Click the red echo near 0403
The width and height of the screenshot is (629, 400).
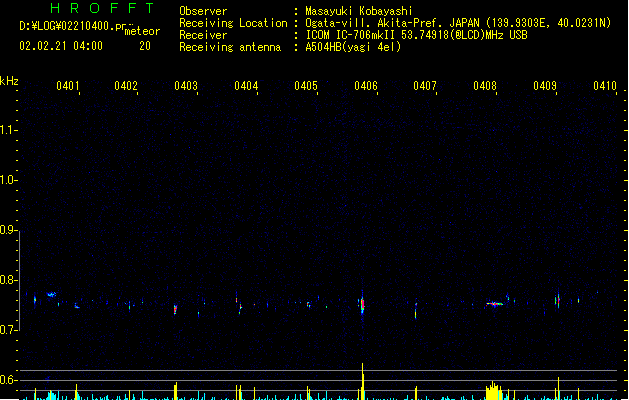(x=175, y=309)
